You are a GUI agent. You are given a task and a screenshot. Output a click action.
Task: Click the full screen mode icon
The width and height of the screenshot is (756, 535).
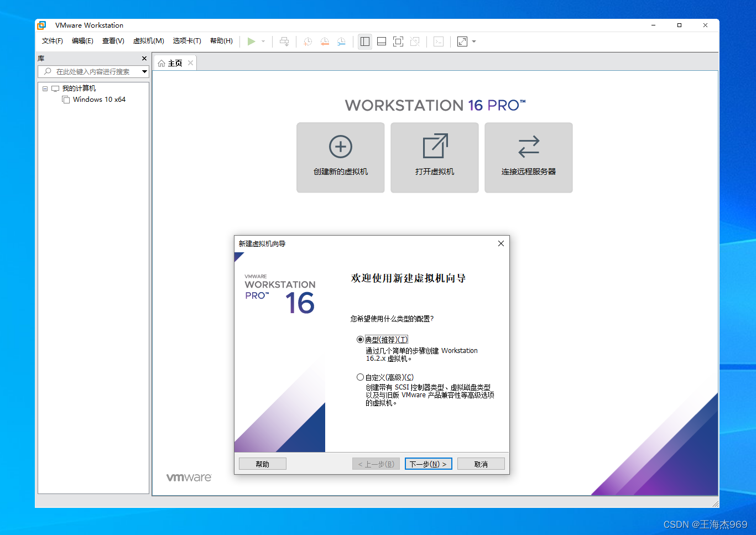pos(398,41)
